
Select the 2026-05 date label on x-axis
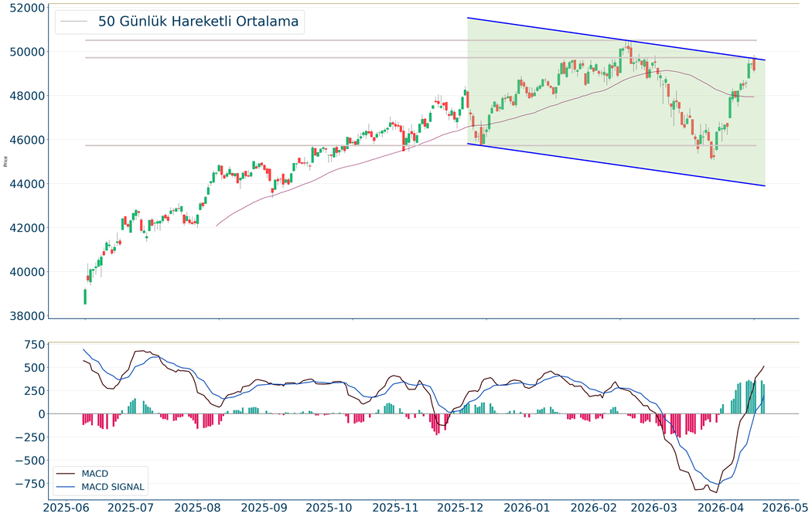(783, 507)
